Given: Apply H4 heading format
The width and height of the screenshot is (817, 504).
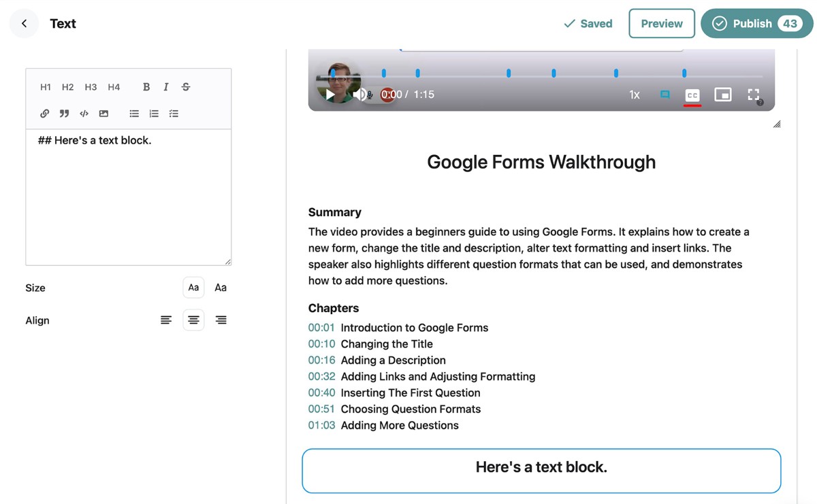Looking at the screenshot, I should [114, 87].
